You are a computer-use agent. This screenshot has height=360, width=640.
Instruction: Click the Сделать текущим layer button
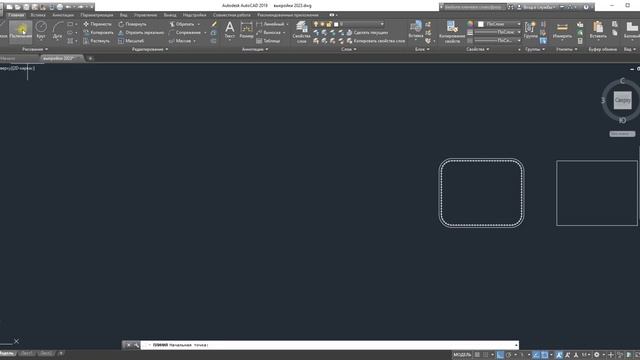tap(367, 32)
